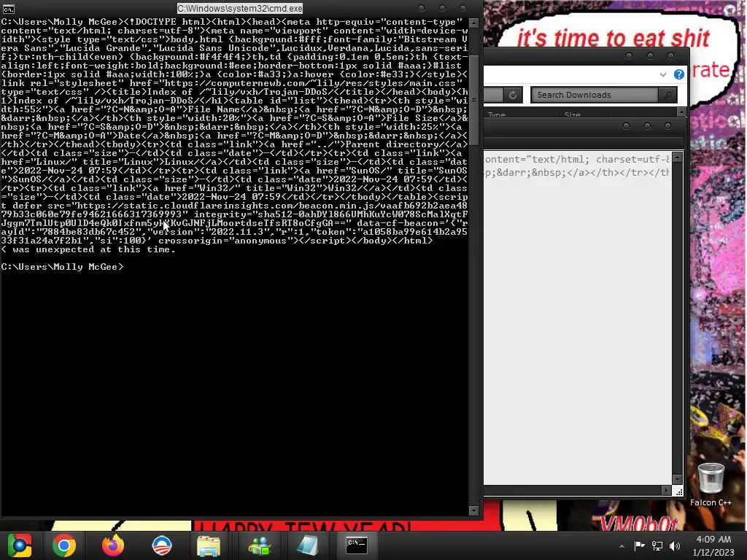747x560 pixels.
Task: Click the Notepad window resize grip
Action: (x=679, y=491)
